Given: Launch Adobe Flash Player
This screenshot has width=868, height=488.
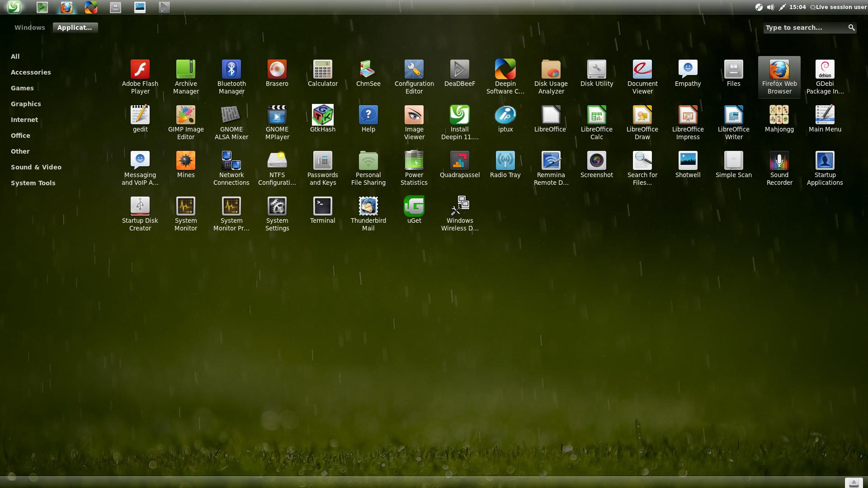Looking at the screenshot, I should tap(140, 77).
